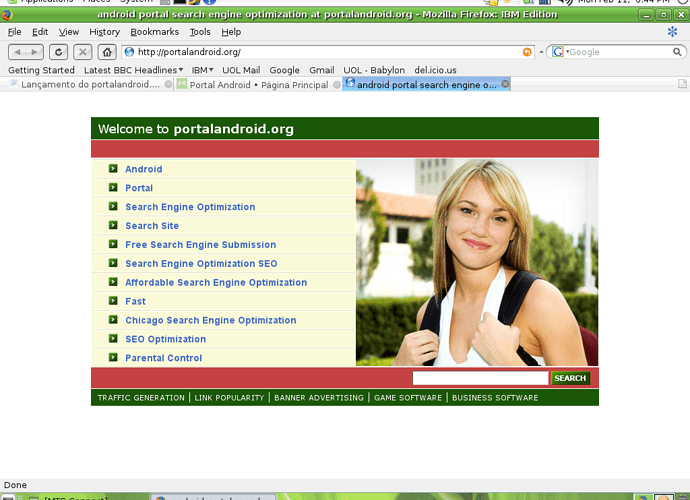Open the new tab icon at tab bar end
The height and width of the screenshot is (500, 690).
682,84
